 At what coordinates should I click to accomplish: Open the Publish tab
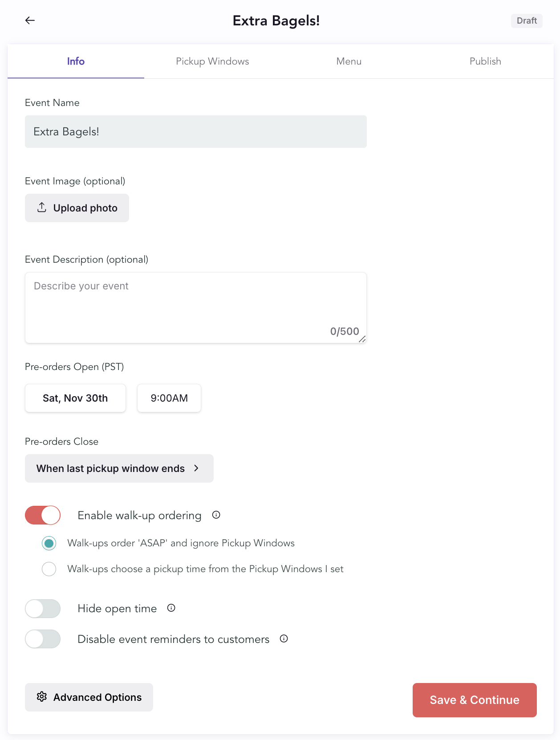pyautogui.click(x=485, y=61)
